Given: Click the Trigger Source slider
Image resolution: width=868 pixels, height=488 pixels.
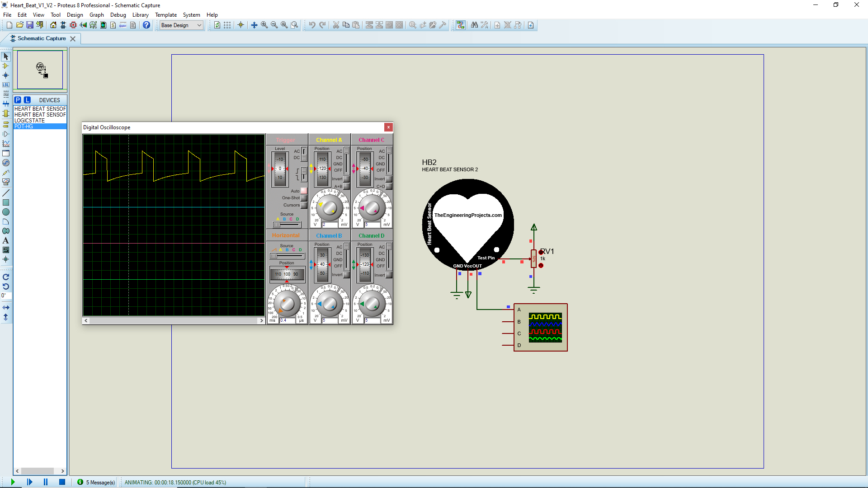Looking at the screenshot, I should [x=287, y=224].
